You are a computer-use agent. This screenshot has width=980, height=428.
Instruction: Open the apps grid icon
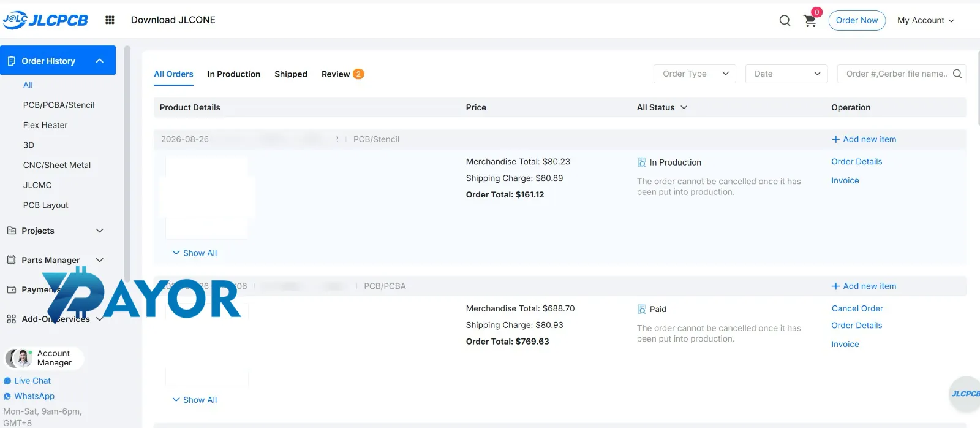110,20
